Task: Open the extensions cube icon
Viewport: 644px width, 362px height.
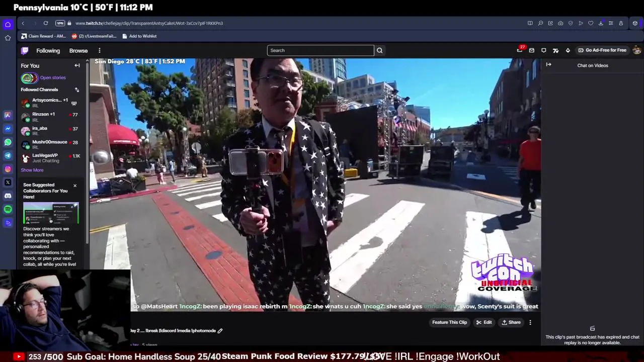Action: (x=635, y=23)
